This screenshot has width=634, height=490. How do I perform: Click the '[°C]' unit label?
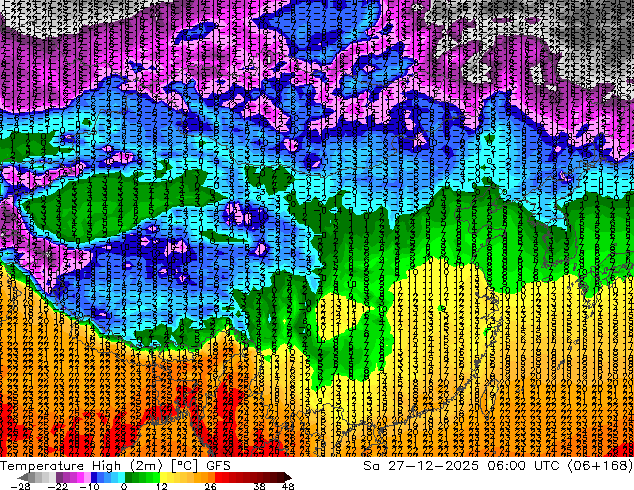point(184,466)
